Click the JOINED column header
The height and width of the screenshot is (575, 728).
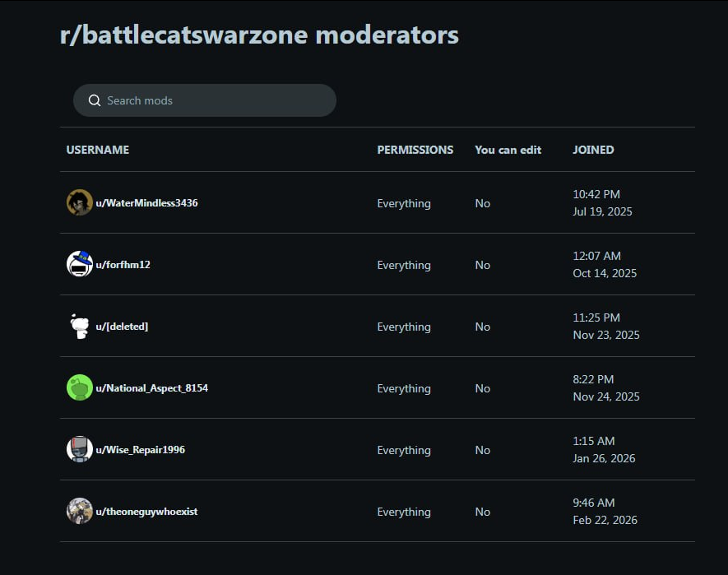(x=593, y=150)
